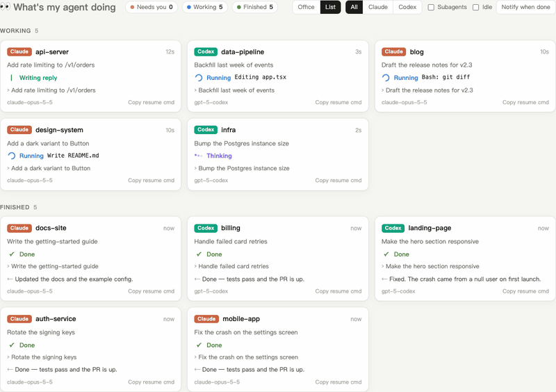This screenshot has height=392, width=556.
Task: Expand prompt 'Write the getting-started guide' on docs-site
Action: [x=53, y=266]
